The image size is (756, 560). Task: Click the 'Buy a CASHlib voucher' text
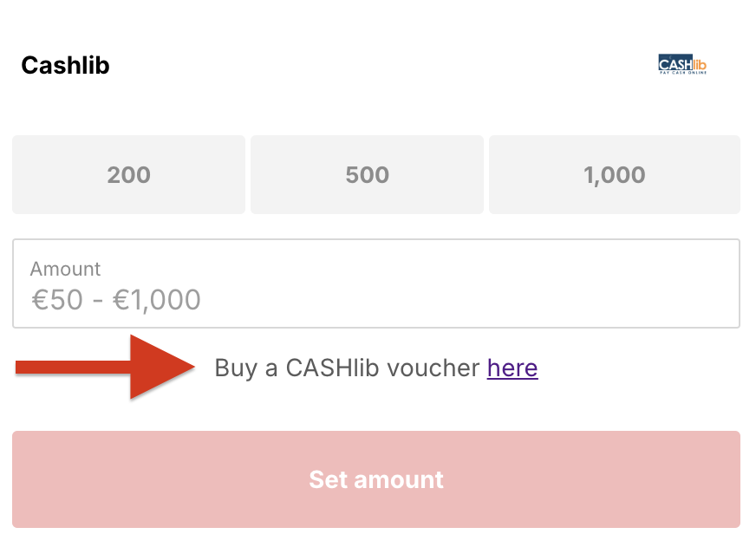pyautogui.click(x=347, y=368)
